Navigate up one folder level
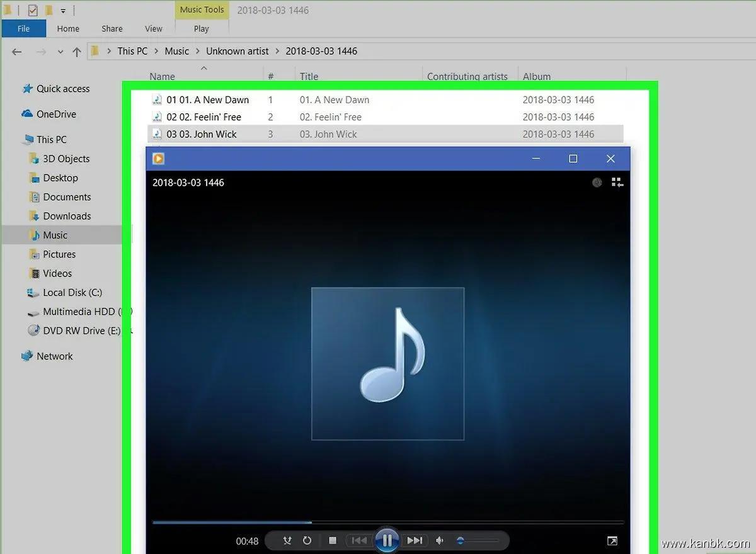Image resolution: width=756 pixels, height=554 pixels. pos(77,52)
